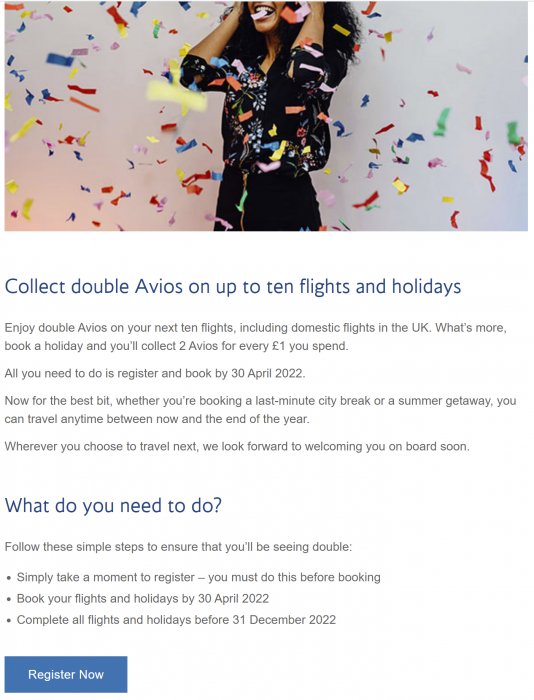Click the 'register and book by 30 April 2022' line
Image resolution: width=534 pixels, height=700 pixels.
coord(155,373)
